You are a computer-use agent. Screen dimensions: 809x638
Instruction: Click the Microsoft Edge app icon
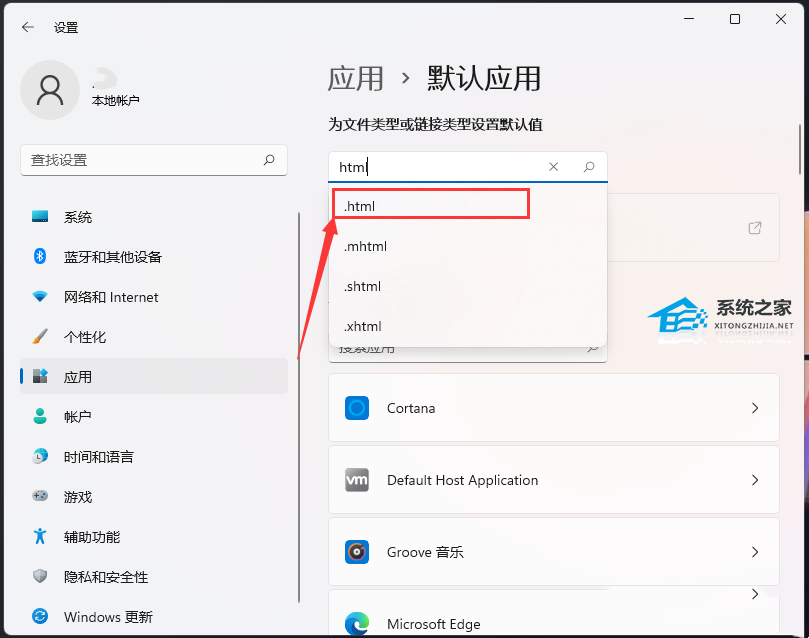(x=357, y=624)
